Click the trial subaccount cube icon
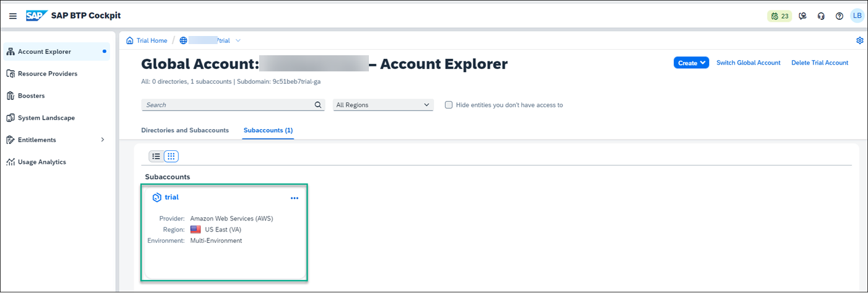The height and width of the screenshot is (293, 868). click(157, 197)
